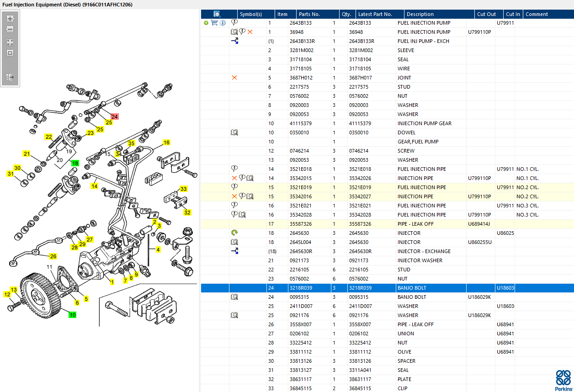This screenshot has width=574, height=392.
Task: Click orange X symbol on JOINT row
Action: click(234, 78)
